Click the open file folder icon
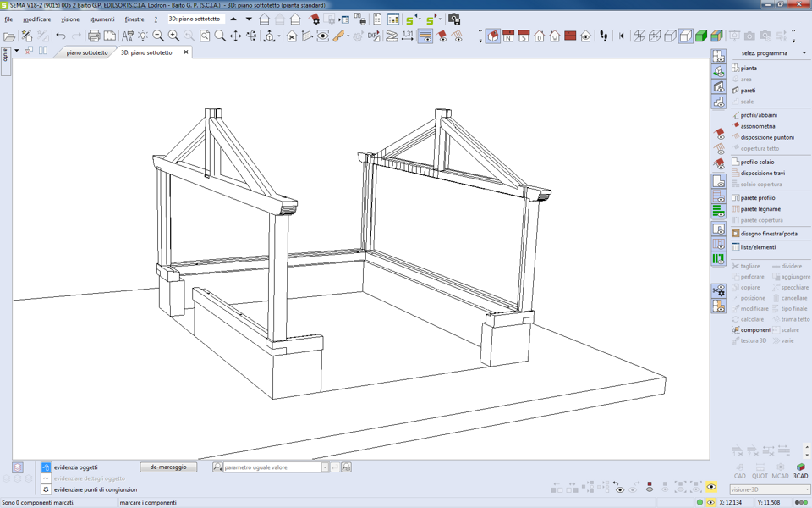Image resolution: width=812 pixels, height=508 pixels. pyautogui.click(x=9, y=36)
